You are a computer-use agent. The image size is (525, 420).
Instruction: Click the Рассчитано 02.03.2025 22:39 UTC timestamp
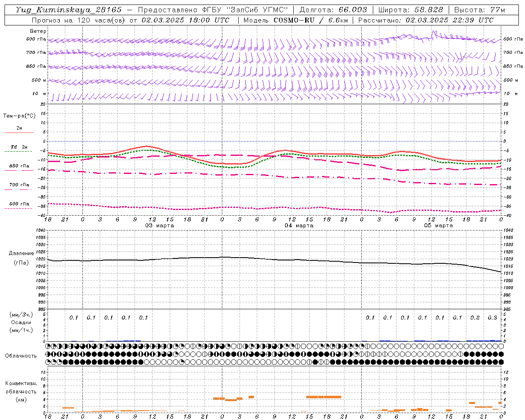[x=426, y=20]
